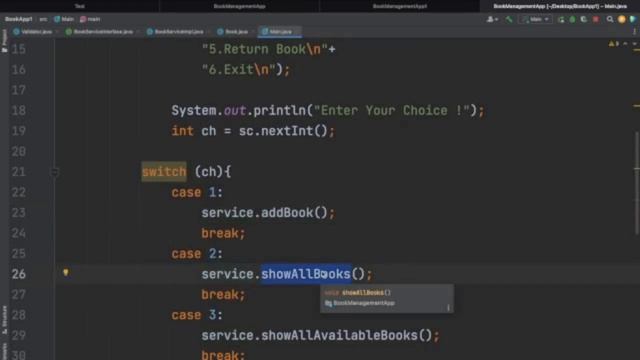This screenshot has width=640, height=360.
Task: Select the Main.java window title tab
Action: point(560,6)
